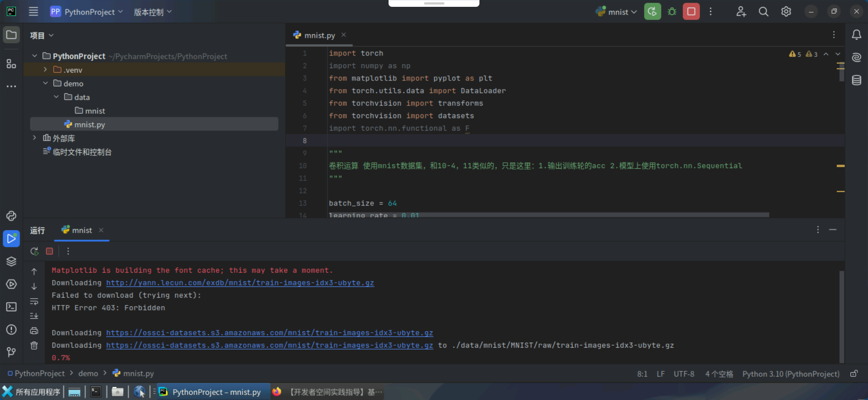Switch to the mnist.py editor tab
Viewport: 868px width, 400px height.
click(x=319, y=35)
